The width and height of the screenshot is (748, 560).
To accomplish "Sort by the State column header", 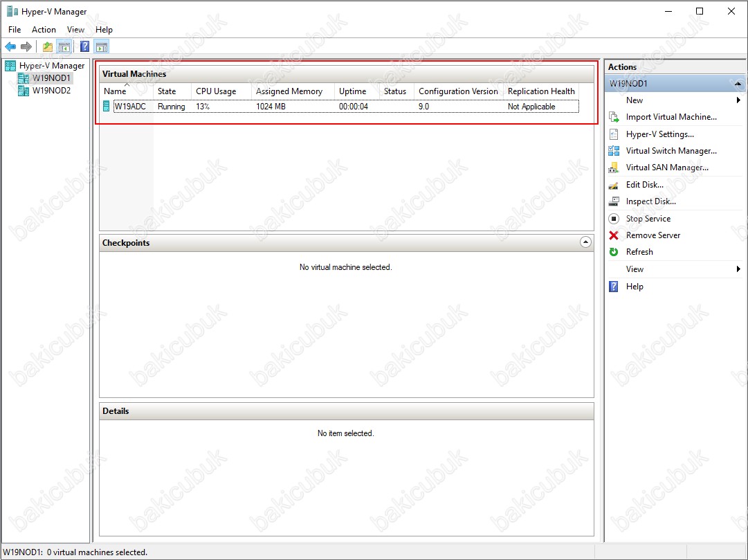I will (x=172, y=91).
